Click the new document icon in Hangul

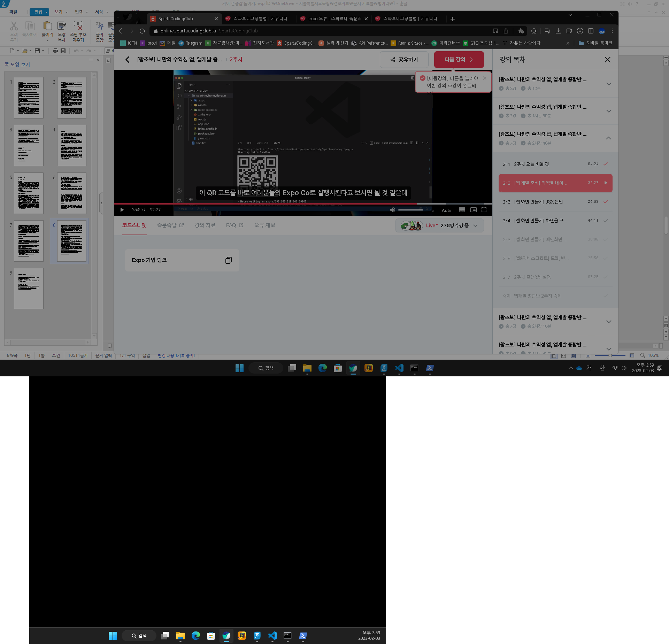12,51
